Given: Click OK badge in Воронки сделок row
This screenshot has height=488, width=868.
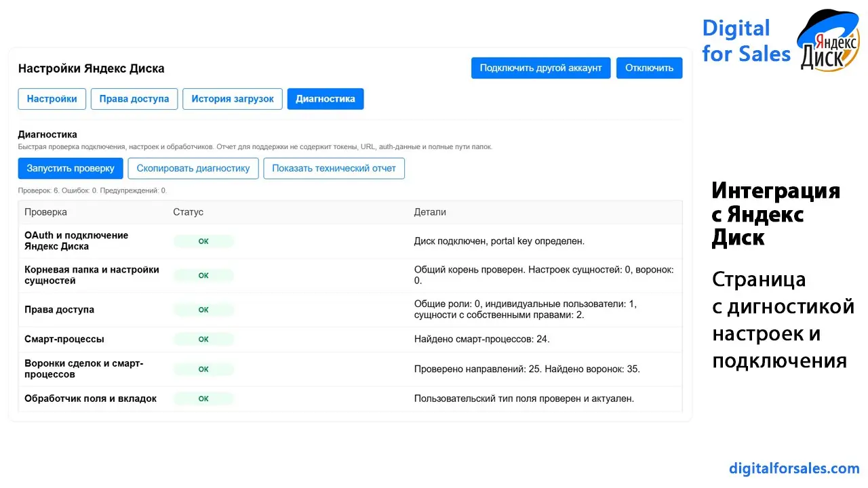Looking at the screenshot, I should pos(203,369).
